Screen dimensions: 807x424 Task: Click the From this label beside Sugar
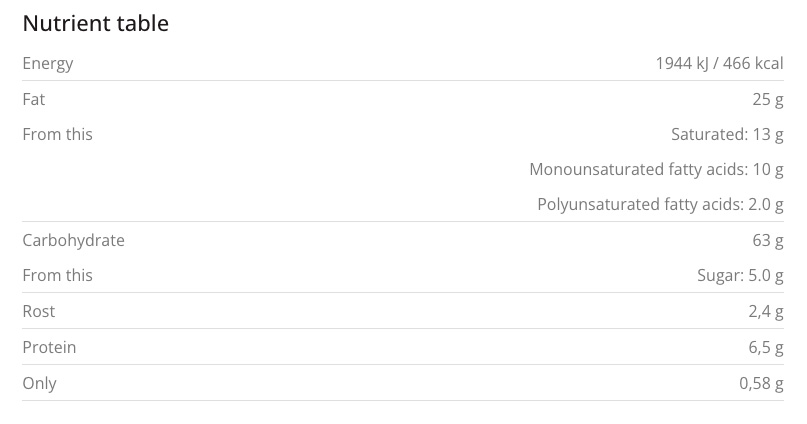pyautogui.click(x=57, y=275)
